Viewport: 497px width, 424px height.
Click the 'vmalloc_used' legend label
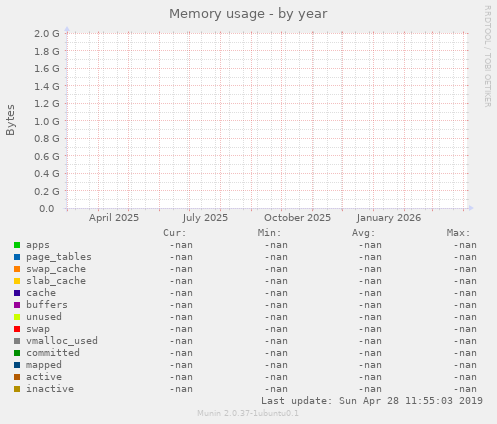[x=62, y=341]
